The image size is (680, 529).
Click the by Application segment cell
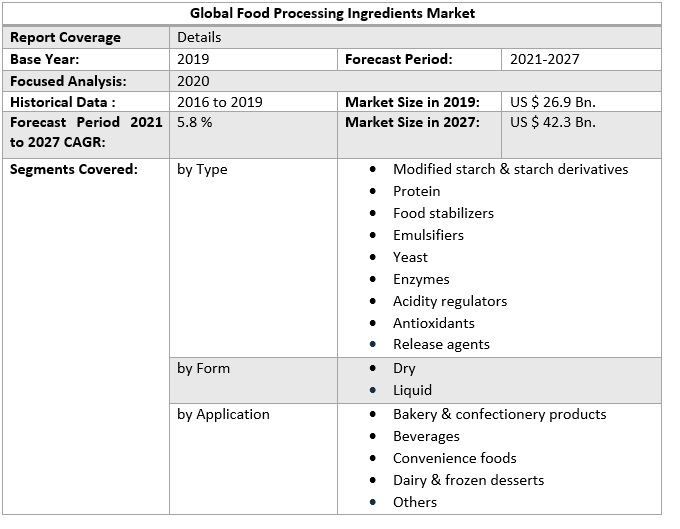coord(223,414)
